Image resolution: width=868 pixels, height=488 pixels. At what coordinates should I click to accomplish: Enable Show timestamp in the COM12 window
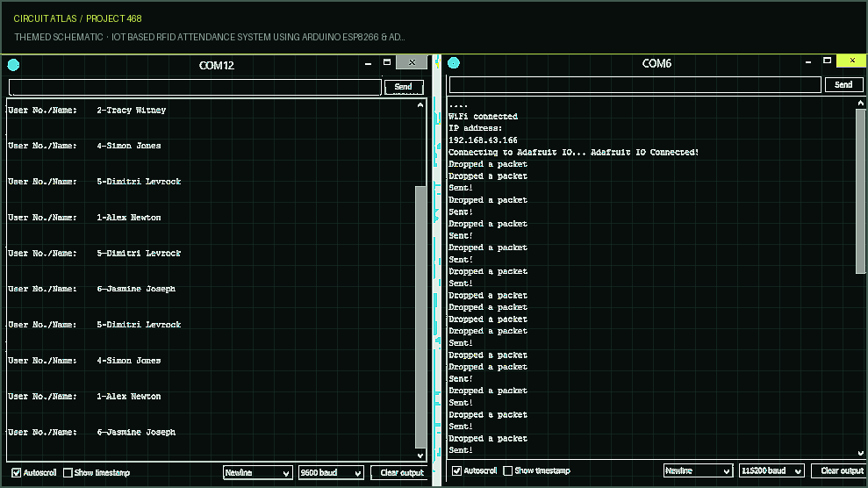(68, 472)
